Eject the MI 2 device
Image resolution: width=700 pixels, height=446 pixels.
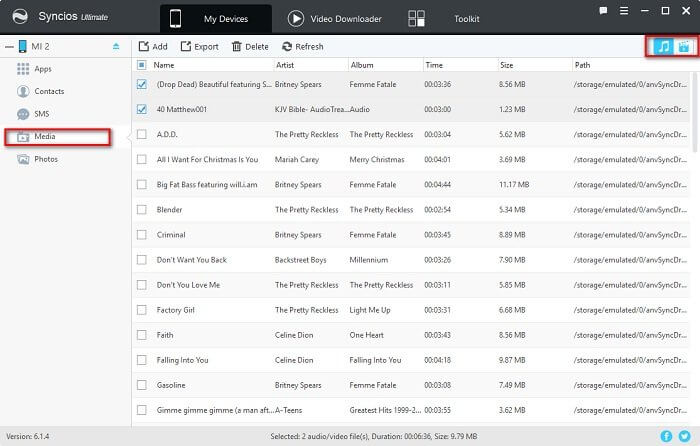116,46
